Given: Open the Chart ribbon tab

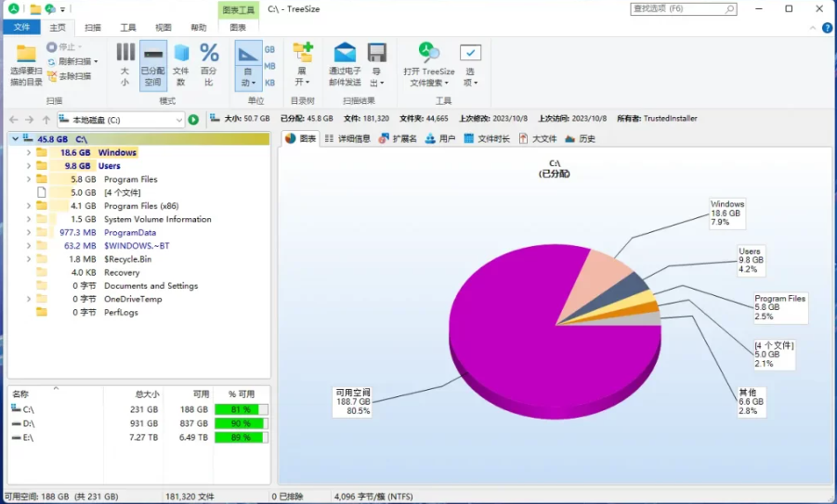Looking at the screenshot, I should point(238,27).
